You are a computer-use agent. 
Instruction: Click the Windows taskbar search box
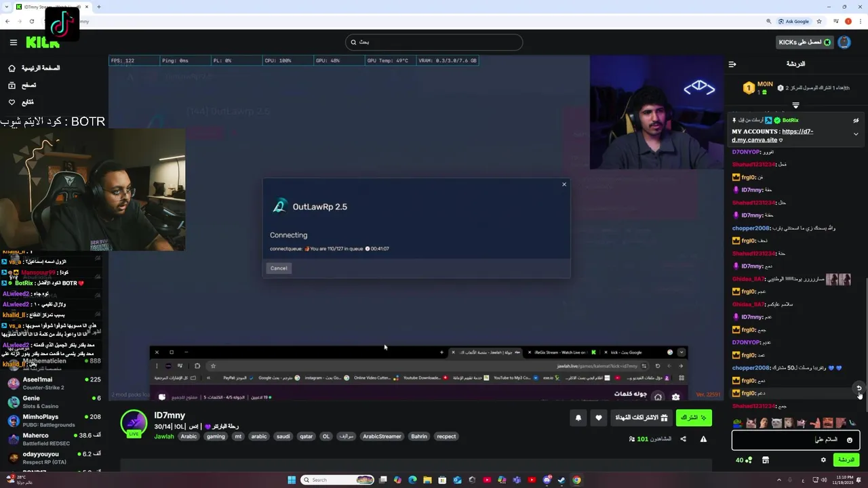pyautogui.click(x=337, y=480)
